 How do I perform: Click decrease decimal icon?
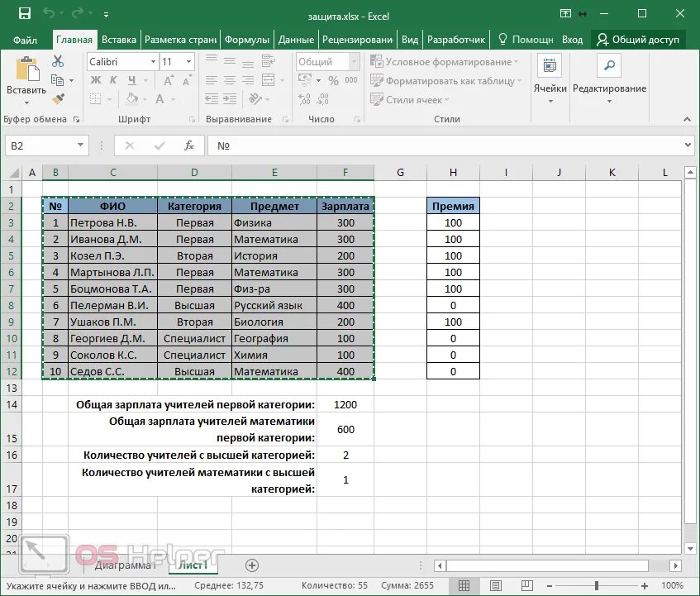(x=323, y=99)
